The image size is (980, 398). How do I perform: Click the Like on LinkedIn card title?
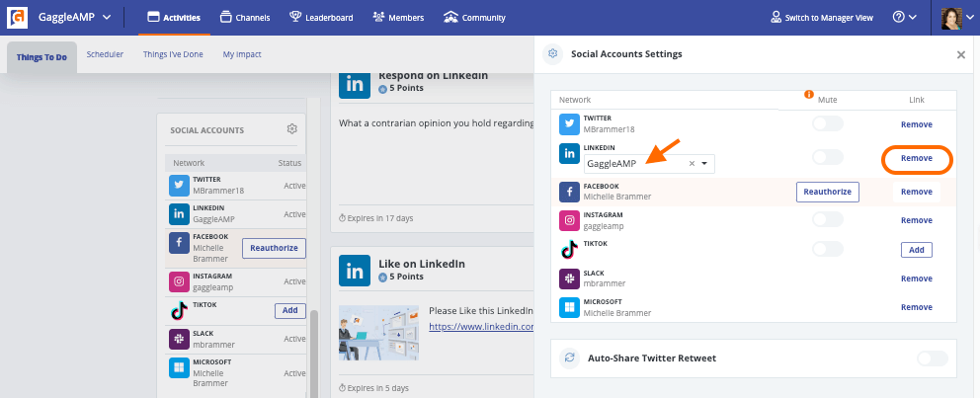422,264
